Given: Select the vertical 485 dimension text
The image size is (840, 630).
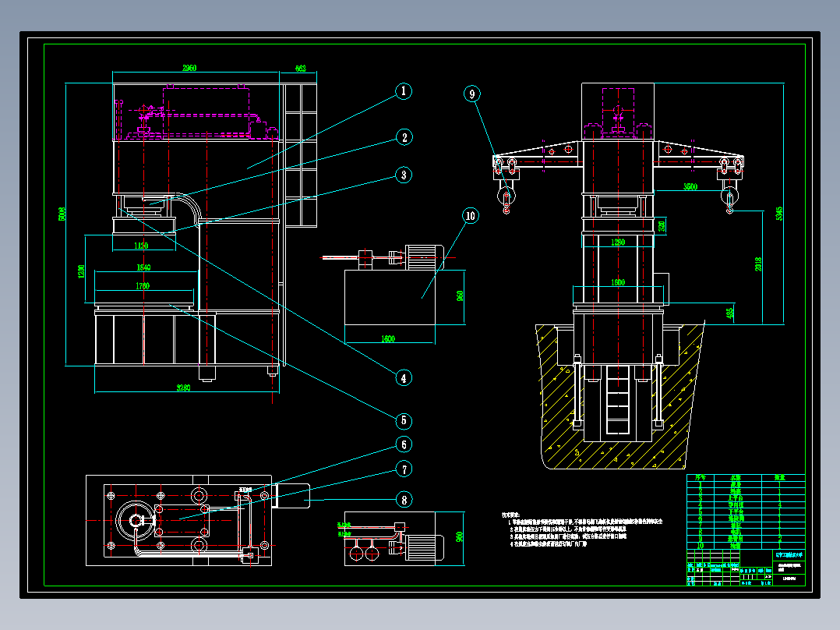Looking at the screenshot, I should point(730,312).
